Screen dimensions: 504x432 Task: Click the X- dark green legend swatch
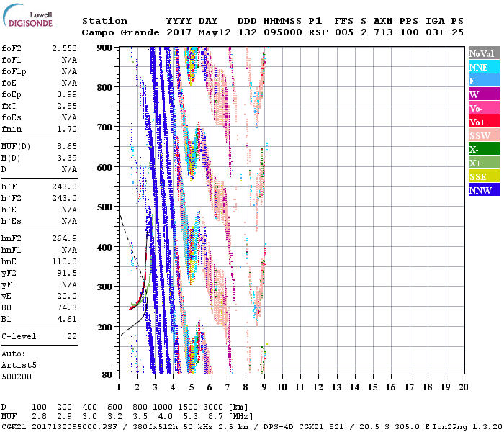pos(484,149)
